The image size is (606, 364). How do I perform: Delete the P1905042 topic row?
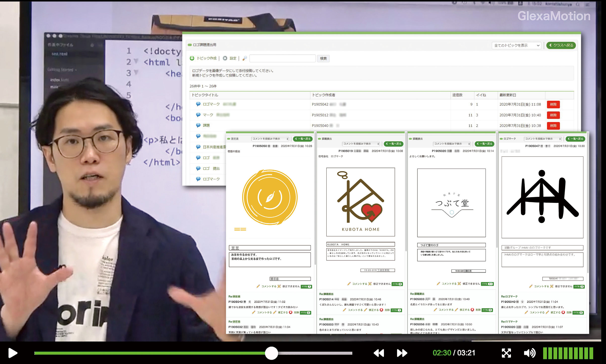[x=553, y=104]
